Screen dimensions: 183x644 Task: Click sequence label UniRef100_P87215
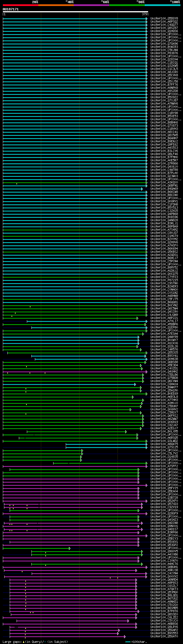[164, 280]
